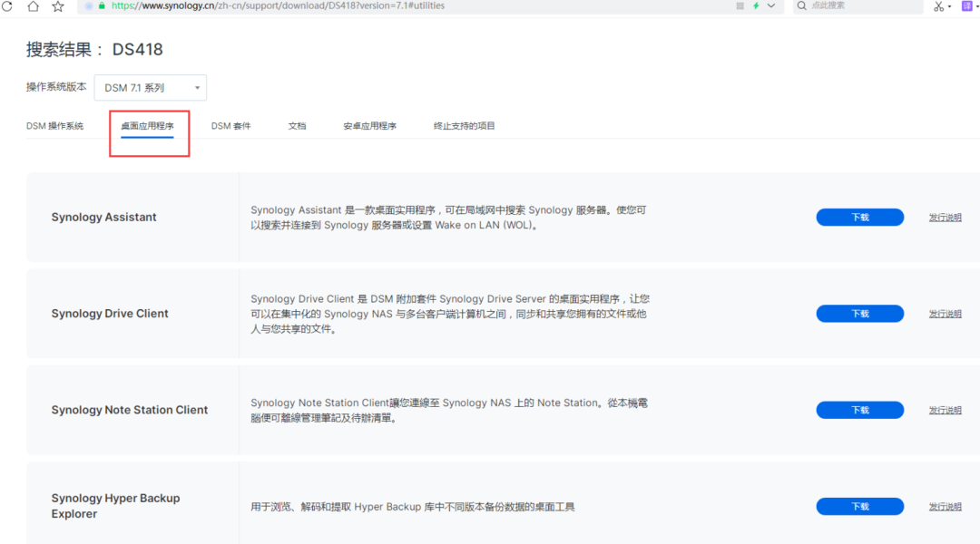The image size is (980, 544).
Task: Switch to the DSM 操作系统 tab
Action: tap(54, 126)
